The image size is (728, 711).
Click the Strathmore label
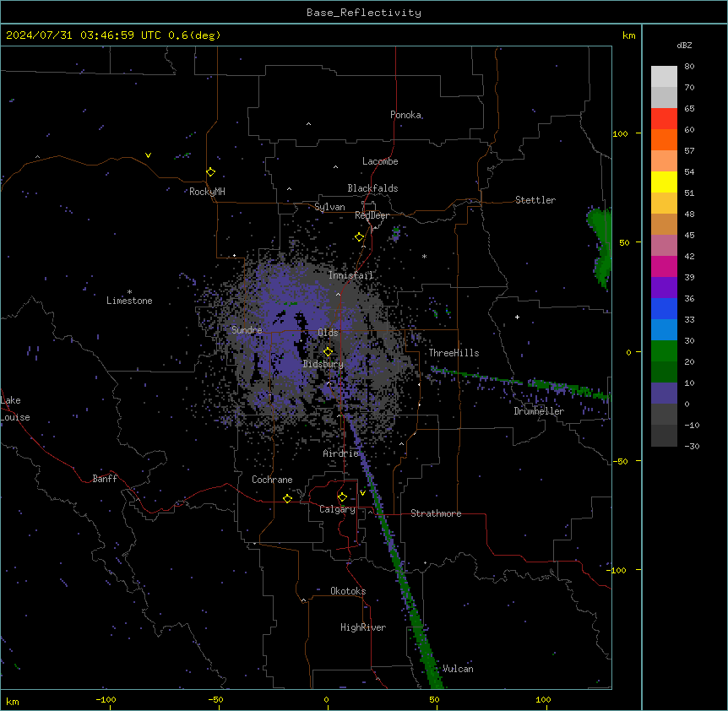tap(436, 513)
